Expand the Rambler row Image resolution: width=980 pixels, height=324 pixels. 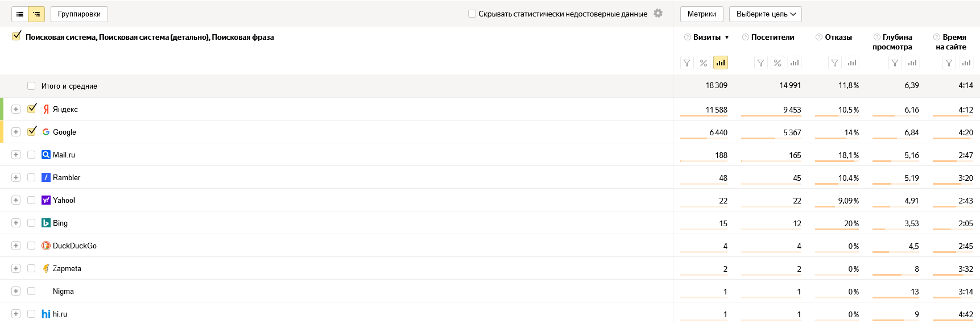pos(16,177)
